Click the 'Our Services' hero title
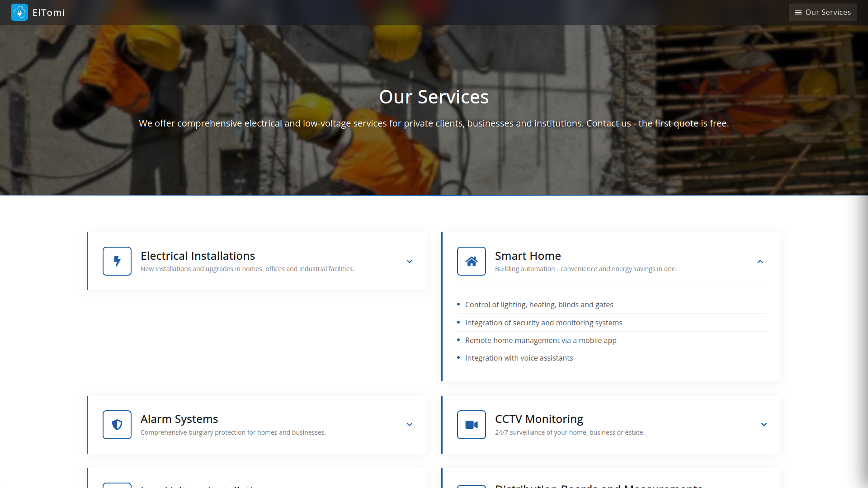The height and width of the screenshot is (488, 868). coord(434,97)
